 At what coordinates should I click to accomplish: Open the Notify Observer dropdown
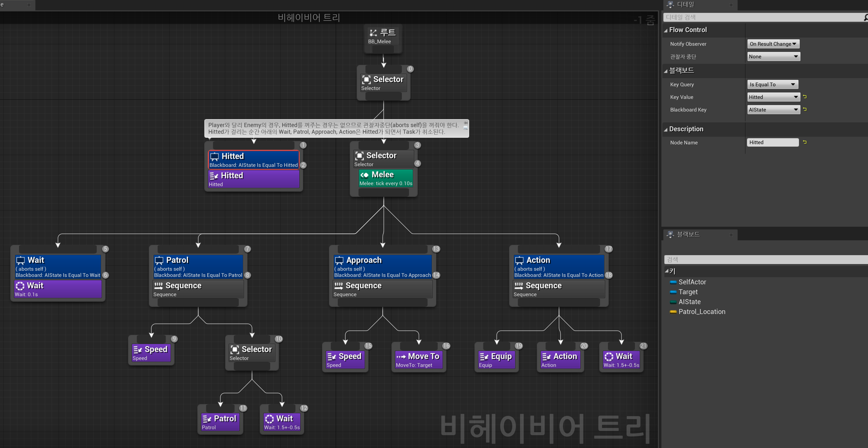click(773, 44)
